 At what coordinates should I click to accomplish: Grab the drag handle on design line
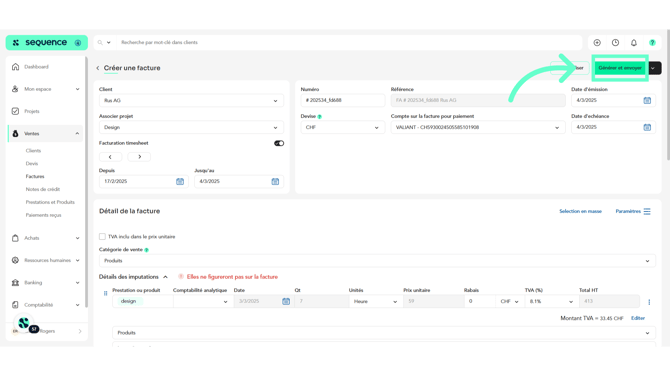(x=106, y=293)
